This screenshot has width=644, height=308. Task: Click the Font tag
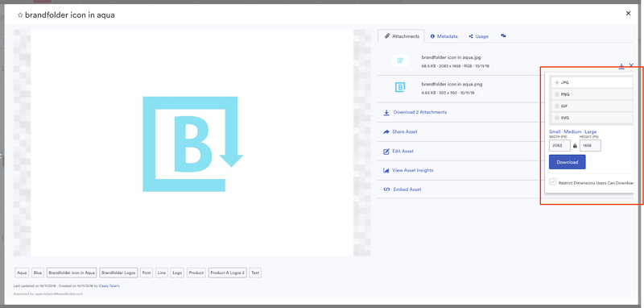pyautogui.click(x=147, y=273)
